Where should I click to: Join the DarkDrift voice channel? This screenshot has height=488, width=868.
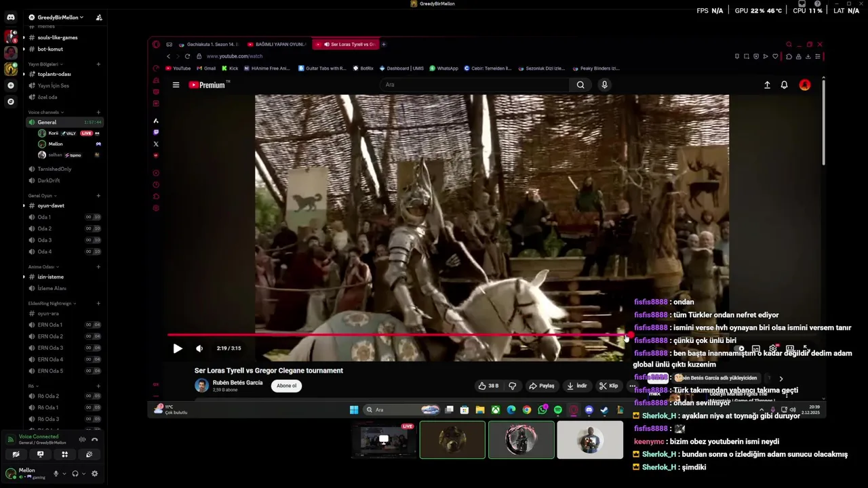[x=49, y=180]
